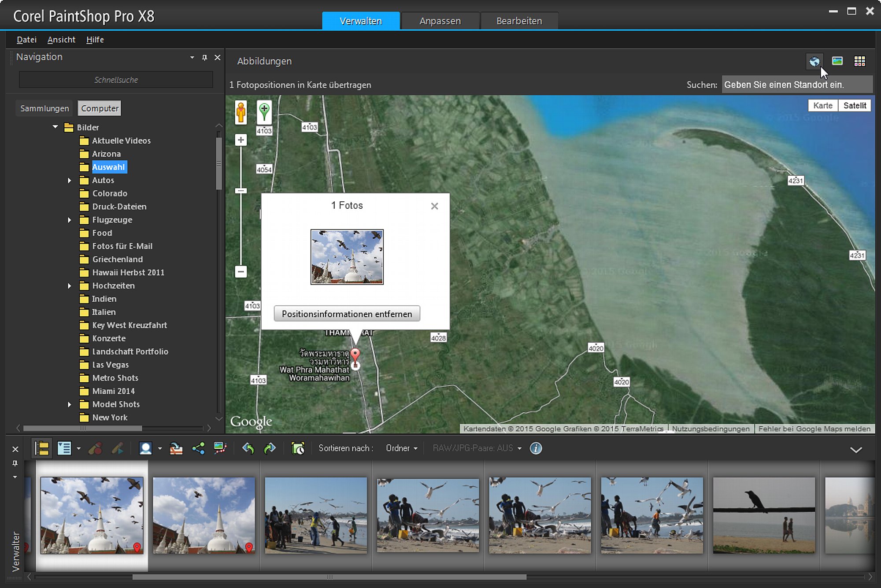Screen dimensions: 881x588
Task: Select the stupa thumbnail in the popup
Action: (347, 257)
